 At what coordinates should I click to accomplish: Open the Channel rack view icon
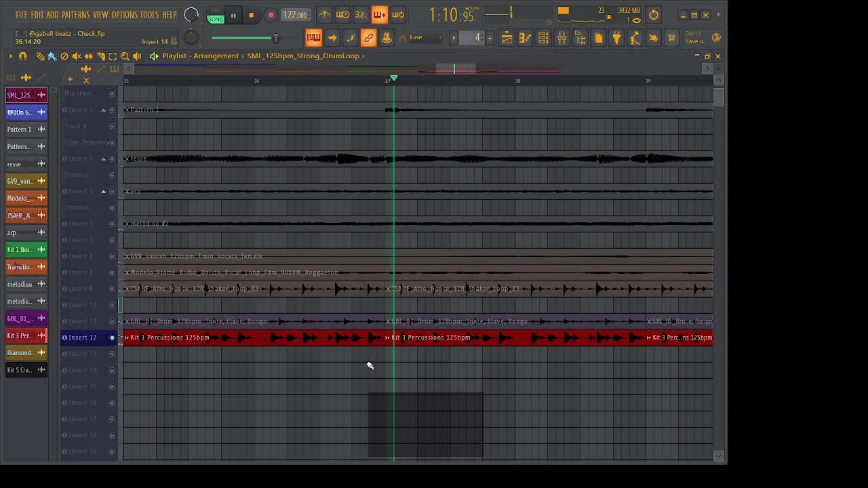coord(543,39)
